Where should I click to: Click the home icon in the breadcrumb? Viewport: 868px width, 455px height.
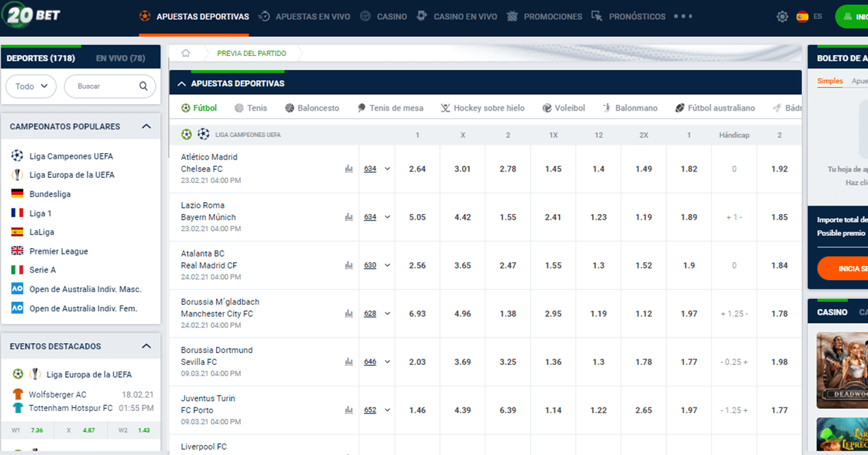tap(184, 52)
